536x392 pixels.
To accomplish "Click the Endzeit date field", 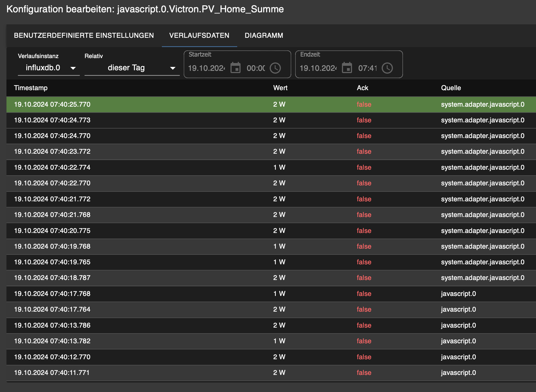I will coord(318,68).
